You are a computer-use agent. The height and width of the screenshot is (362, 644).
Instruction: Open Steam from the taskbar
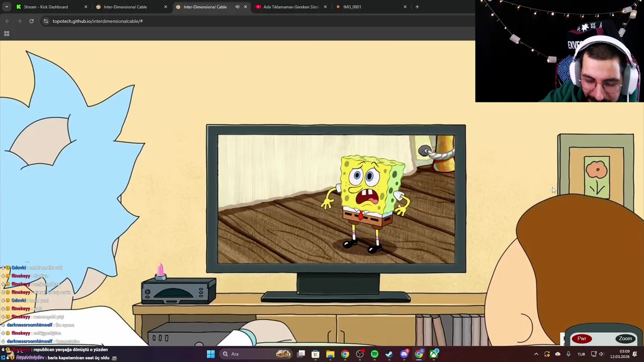pos(389,354)
